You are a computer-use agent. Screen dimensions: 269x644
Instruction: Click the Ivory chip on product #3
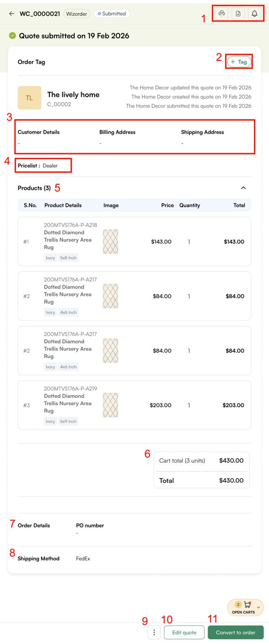(50, 421)
